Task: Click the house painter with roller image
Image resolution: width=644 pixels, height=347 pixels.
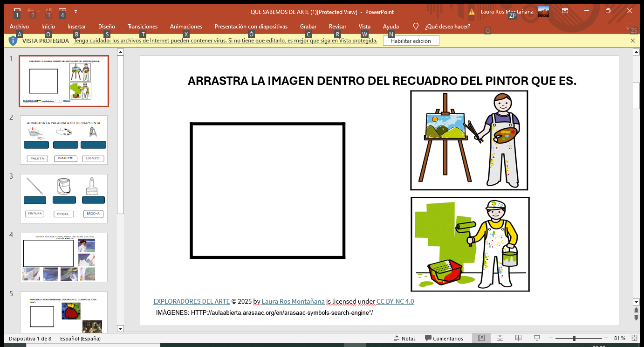Action: tap(470, 244)
